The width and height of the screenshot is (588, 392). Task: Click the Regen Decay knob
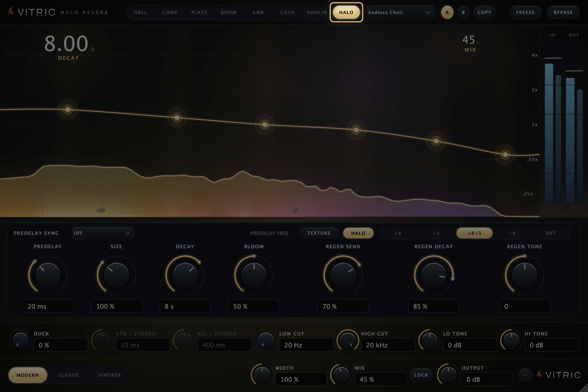[434, 275]
